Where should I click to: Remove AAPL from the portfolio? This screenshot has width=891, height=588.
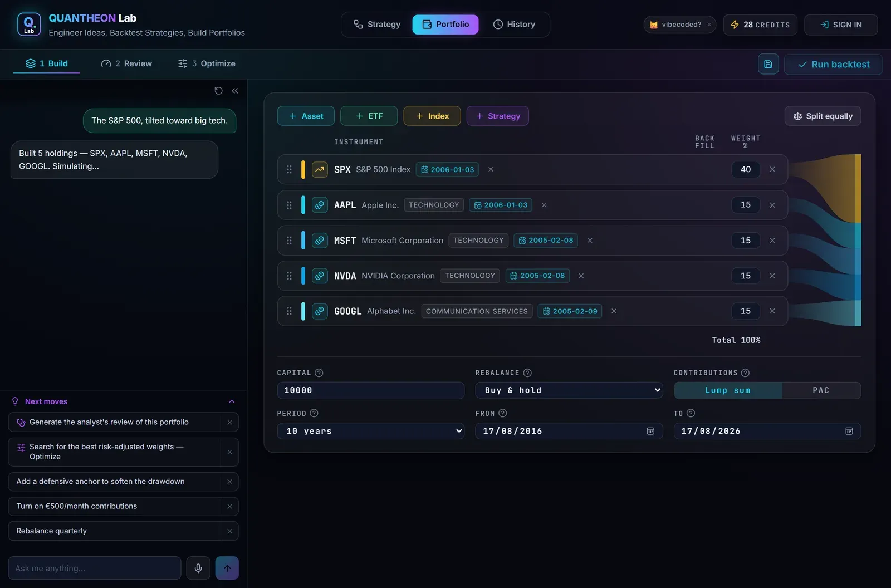click(x=772, y=205)
